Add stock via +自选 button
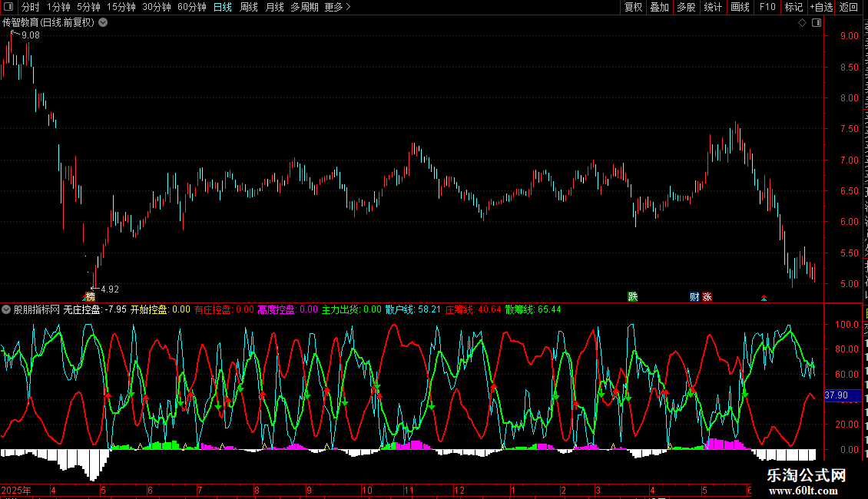 [821, 7]
